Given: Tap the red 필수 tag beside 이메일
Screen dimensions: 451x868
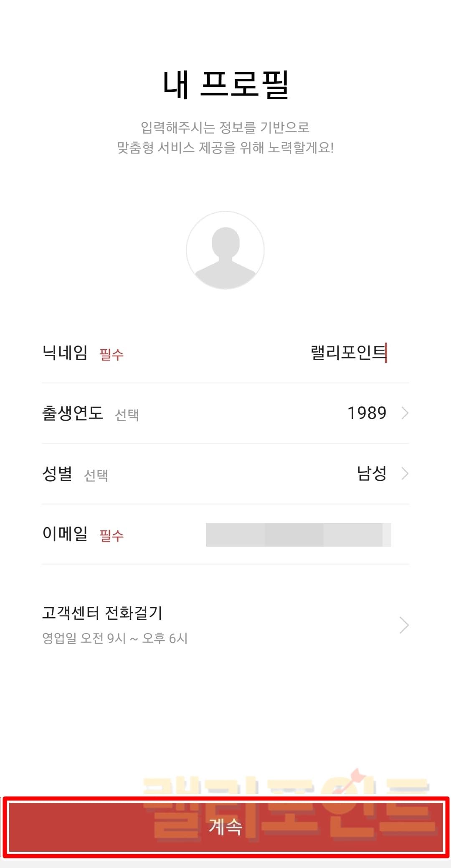Looking at the screenshot, I should [x=111, y=535].
